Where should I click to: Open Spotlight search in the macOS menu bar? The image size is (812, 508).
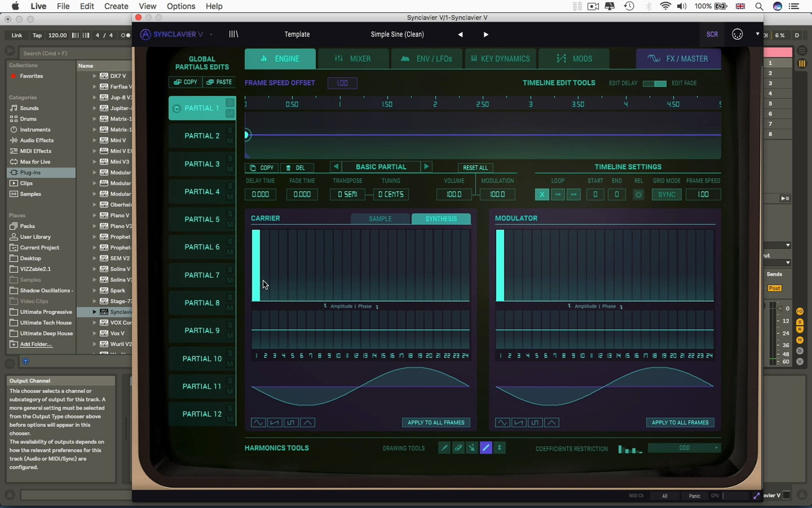[759, 6]
